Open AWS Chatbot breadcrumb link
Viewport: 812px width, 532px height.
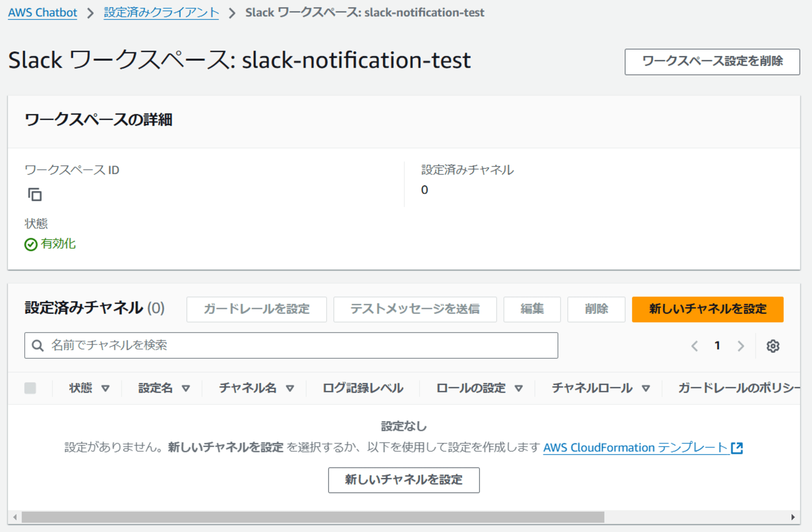pos(43,13)
